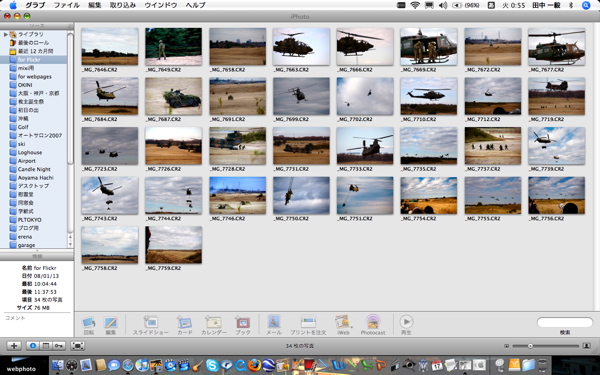Open Skype from the Dock
The image size is (600, 375).
point(212,365)
